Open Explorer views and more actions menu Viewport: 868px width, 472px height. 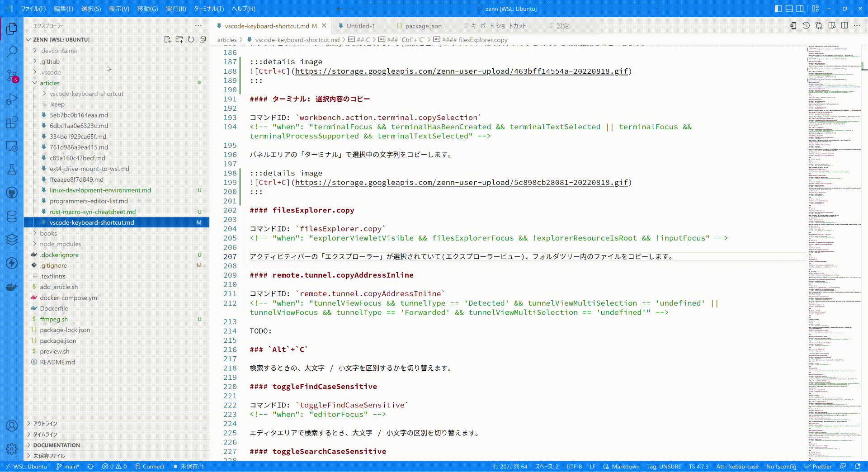coord(198,26)
